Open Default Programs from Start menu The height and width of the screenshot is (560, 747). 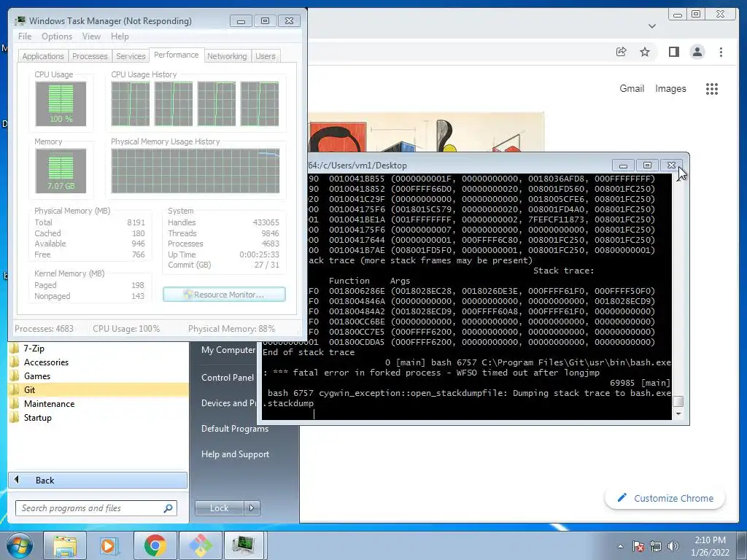(235, 429)
